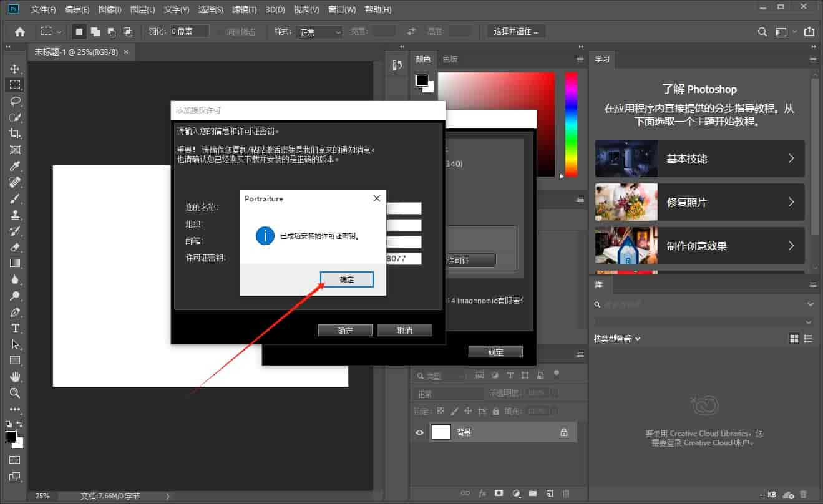Toggle the layer filter on/off switch
The width and height of the screenshot is (823, 504).
(x=557, y=374)
